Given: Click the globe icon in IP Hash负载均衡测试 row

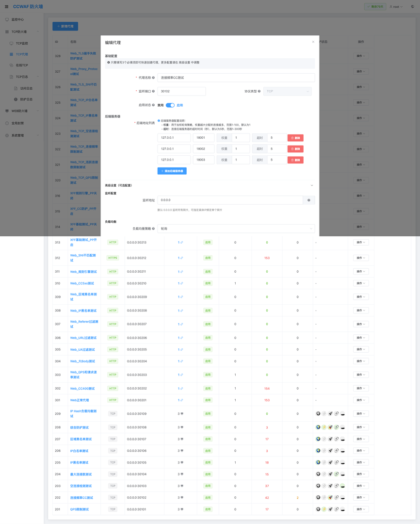Looking at the screenshot, I should click(x=318, y=413).
